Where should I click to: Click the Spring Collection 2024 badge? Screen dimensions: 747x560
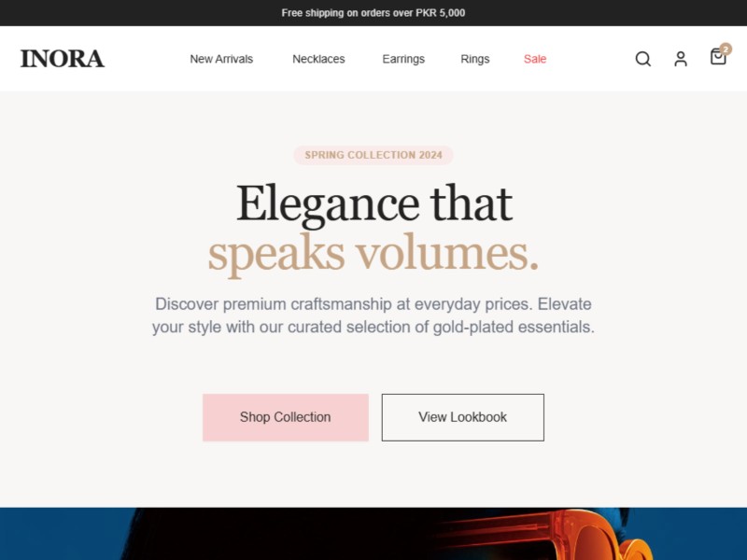point(373,155)
